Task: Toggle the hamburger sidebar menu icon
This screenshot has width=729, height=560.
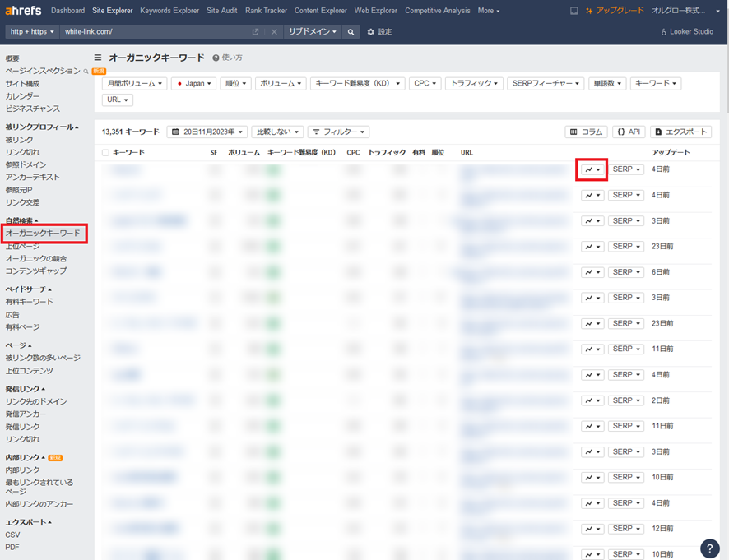Action: click(98, 58)
